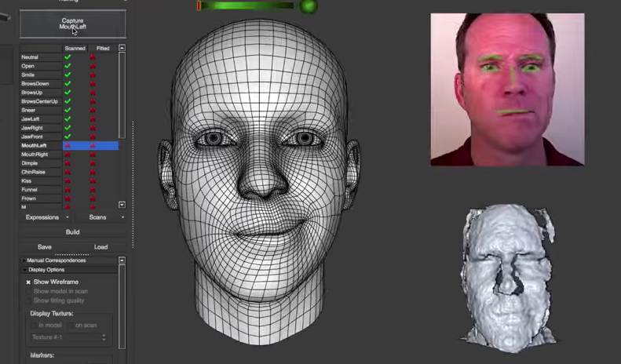The width and height of the screenshot is (621, 364).
Task: Click the red Fitted mark for Neutral
Action: coord(93,57)
